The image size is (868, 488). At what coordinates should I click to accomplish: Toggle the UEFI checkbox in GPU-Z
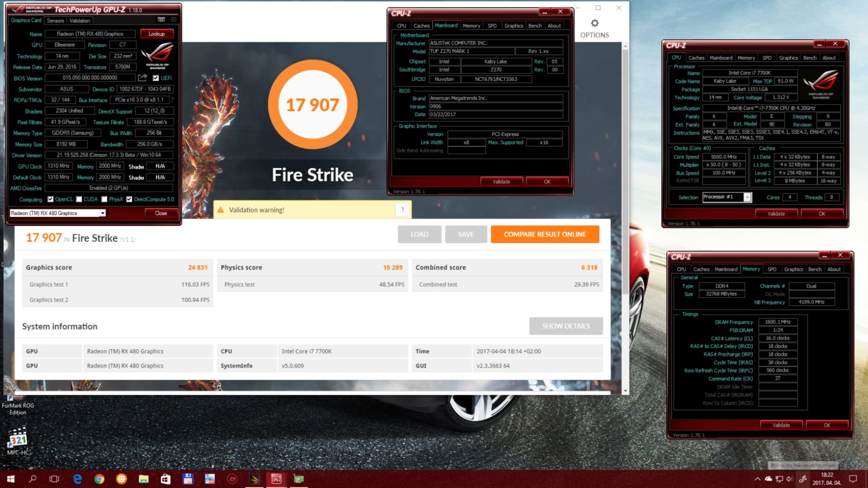(156, 78)
